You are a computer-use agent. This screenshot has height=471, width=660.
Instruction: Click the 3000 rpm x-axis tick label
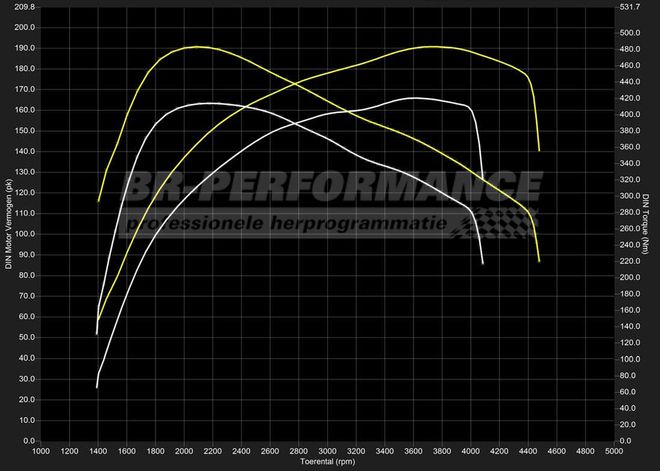[327, 452]
